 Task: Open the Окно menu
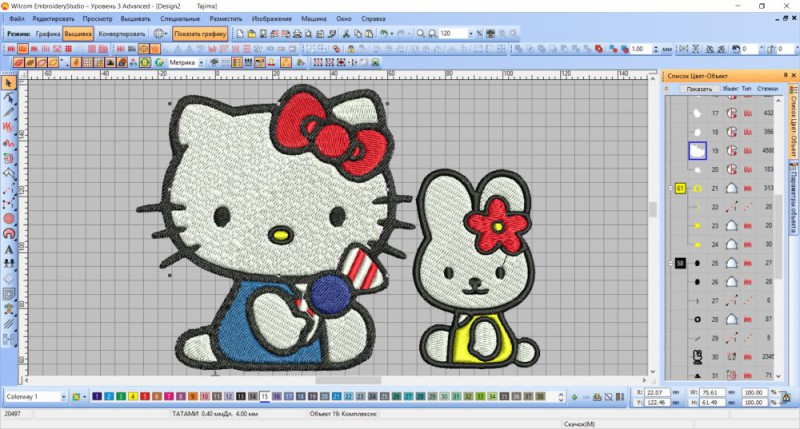click(x=343, y=19)
